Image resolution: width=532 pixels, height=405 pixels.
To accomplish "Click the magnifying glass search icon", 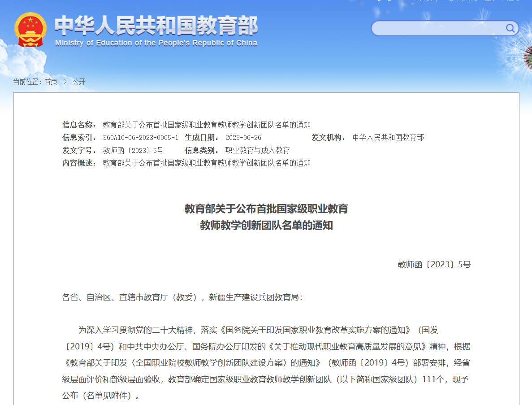I will click(x=510, y=29).
